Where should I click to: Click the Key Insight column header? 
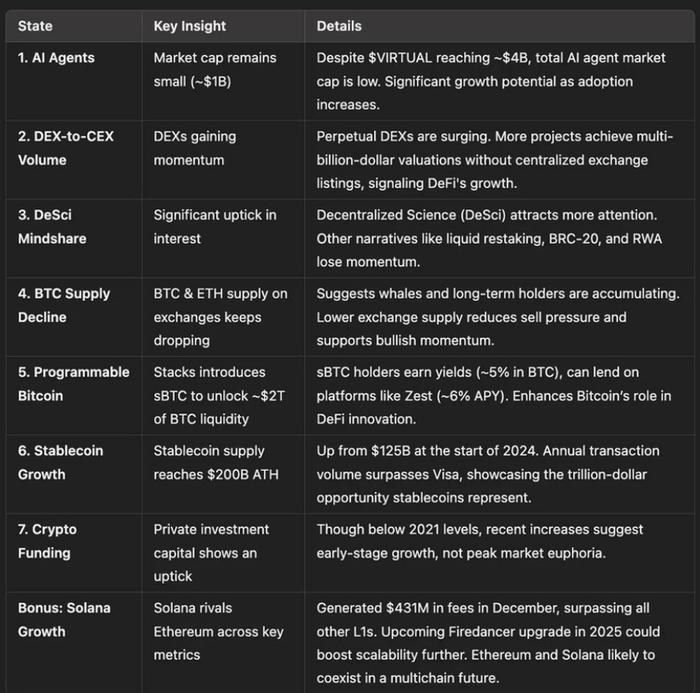[190, 26]
